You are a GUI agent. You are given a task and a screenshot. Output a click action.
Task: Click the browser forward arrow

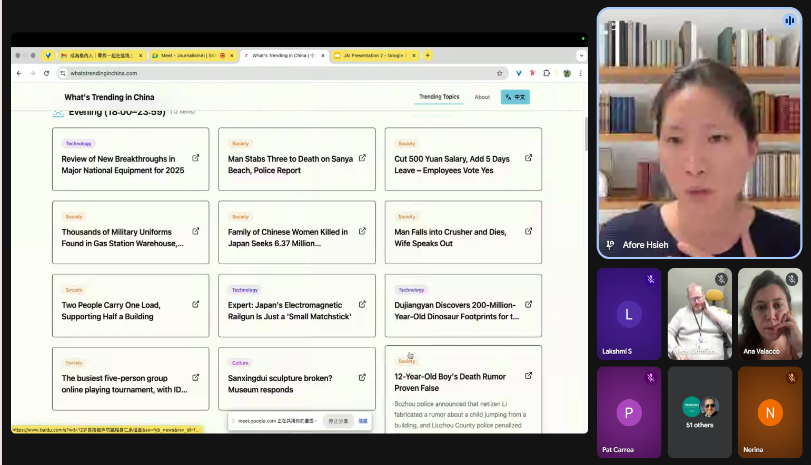pyautogui.click(x=33, y=73)
